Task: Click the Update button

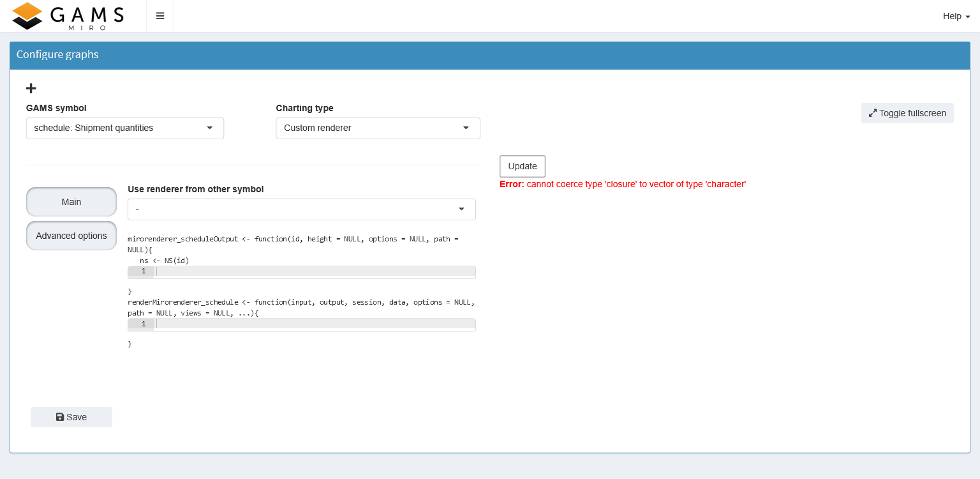Action: pyautogui.click(x=522, y=166)
